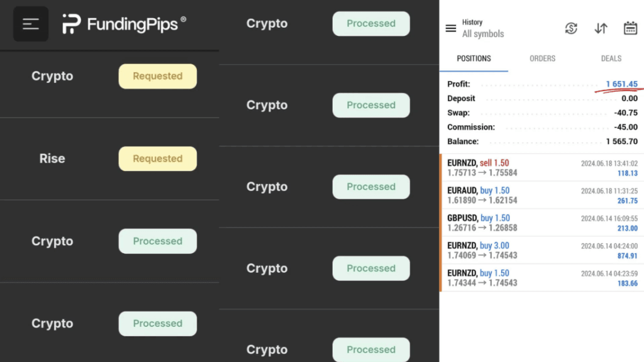
Task: Switch to the Positions tab
Action: pos(474,58)
